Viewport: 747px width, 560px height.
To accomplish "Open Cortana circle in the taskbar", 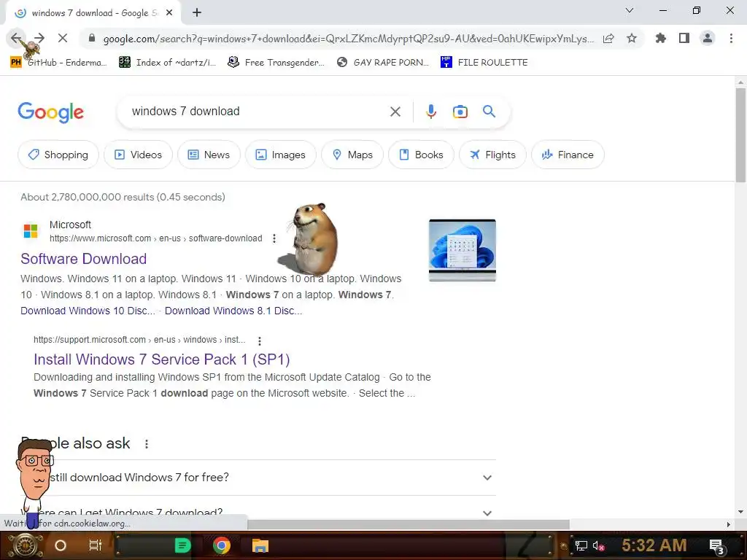I will (61, 545).
